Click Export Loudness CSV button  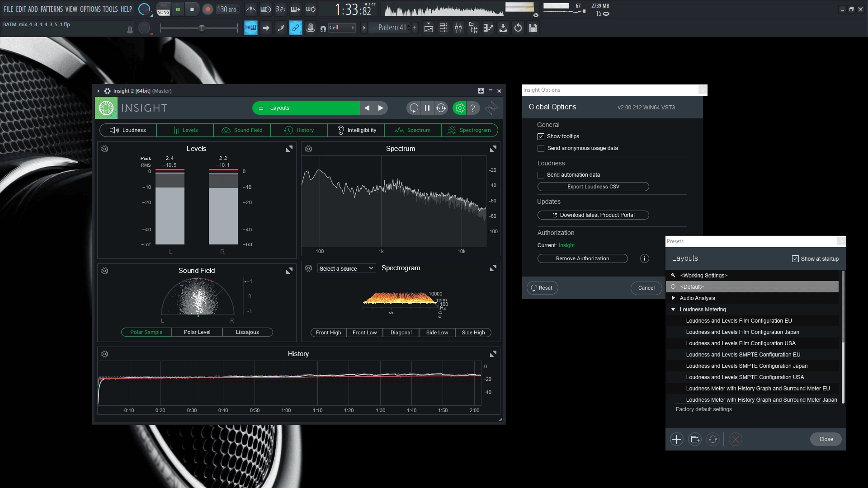click(x=593, y=187)
